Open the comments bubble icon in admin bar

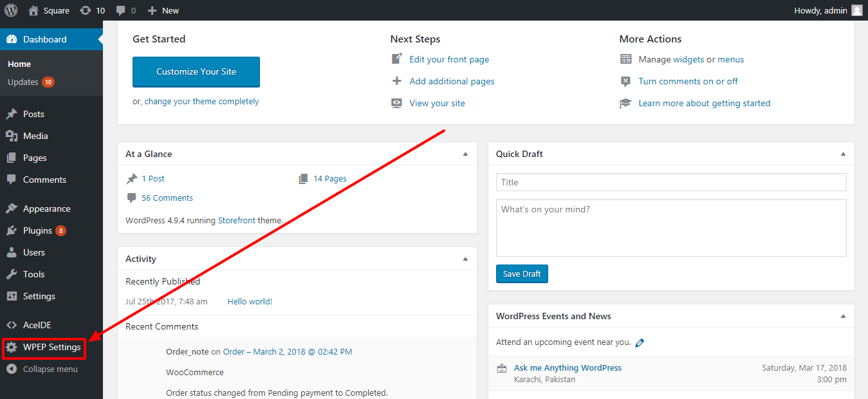point(120,10)
